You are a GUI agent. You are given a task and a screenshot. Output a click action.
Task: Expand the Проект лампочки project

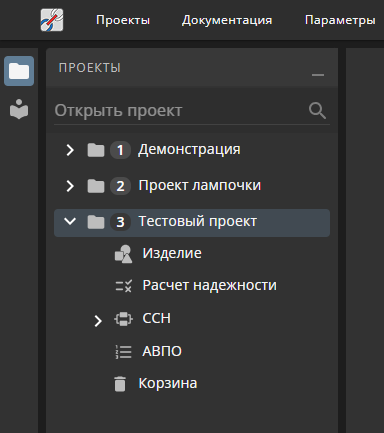coord(70,186)
